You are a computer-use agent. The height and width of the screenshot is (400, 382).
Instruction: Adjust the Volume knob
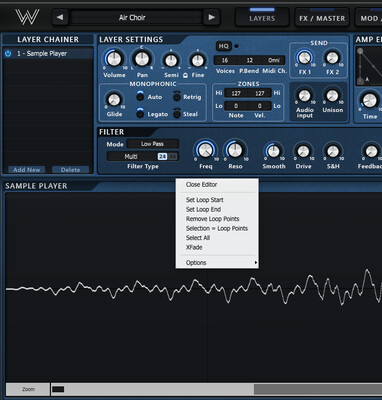click(114, 59)
